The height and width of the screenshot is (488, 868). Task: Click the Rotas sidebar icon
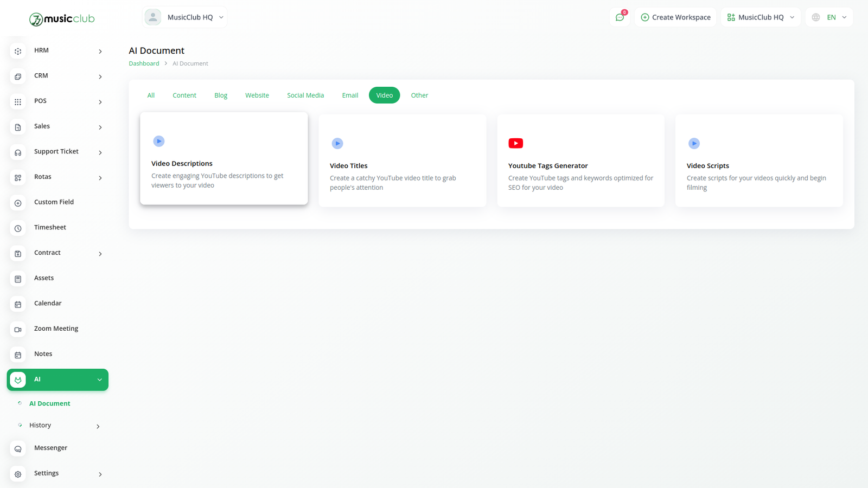click(x=18, y=178)
